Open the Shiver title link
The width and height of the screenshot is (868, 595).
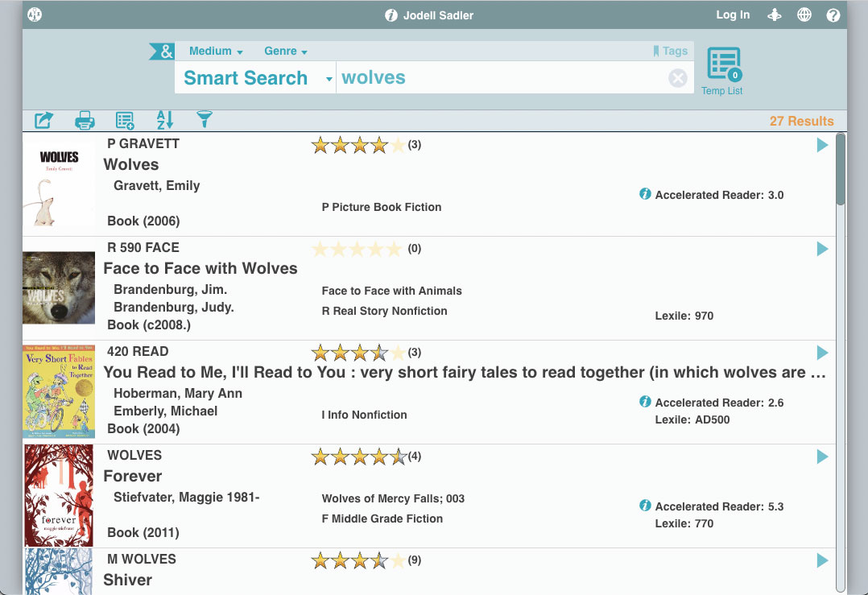click(x=128, y=580)
